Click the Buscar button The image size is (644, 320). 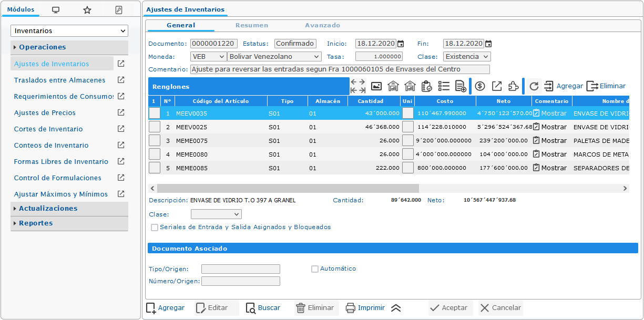pos(263,308)
